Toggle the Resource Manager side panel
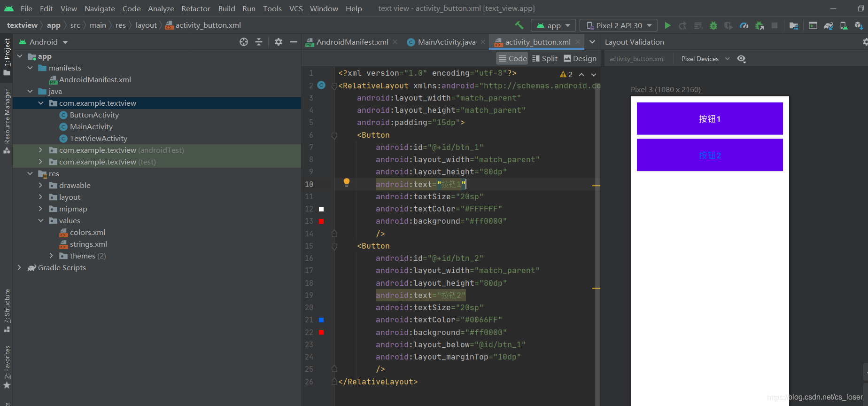868x406 pixels. coord(7,121)
